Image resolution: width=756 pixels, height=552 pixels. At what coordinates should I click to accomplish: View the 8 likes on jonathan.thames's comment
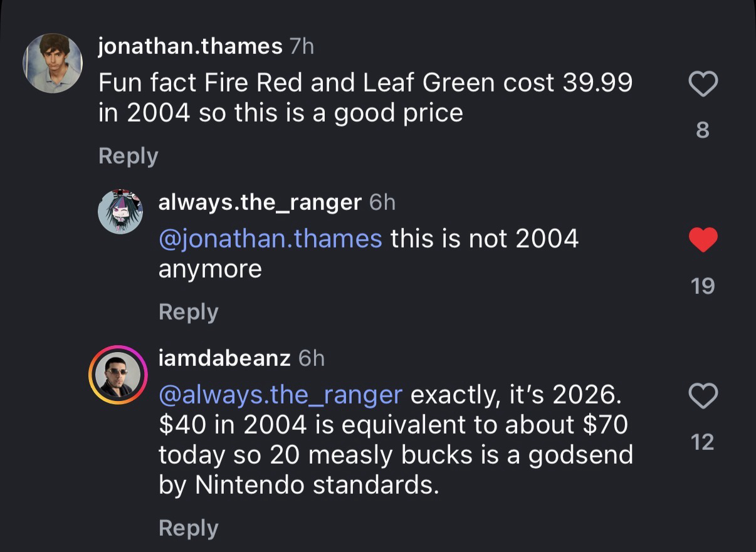pyautogui.click(x=703, y=130)
